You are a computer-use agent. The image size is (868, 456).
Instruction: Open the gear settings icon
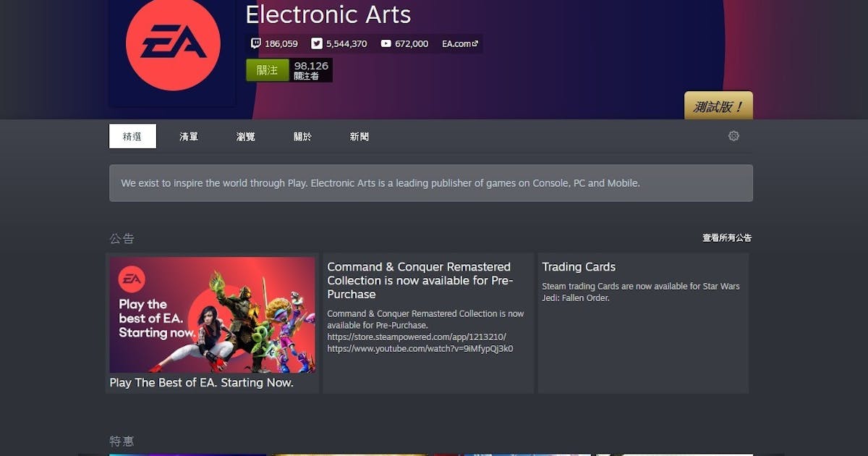(733, 136)
